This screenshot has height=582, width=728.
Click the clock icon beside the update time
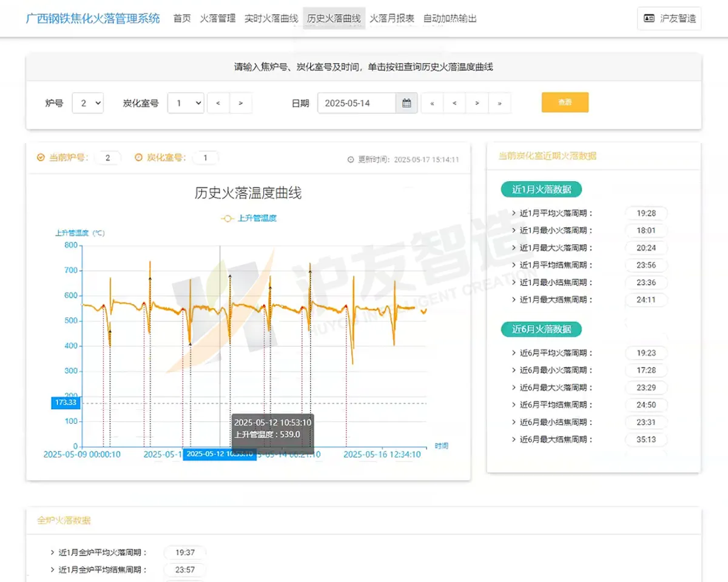351,159
